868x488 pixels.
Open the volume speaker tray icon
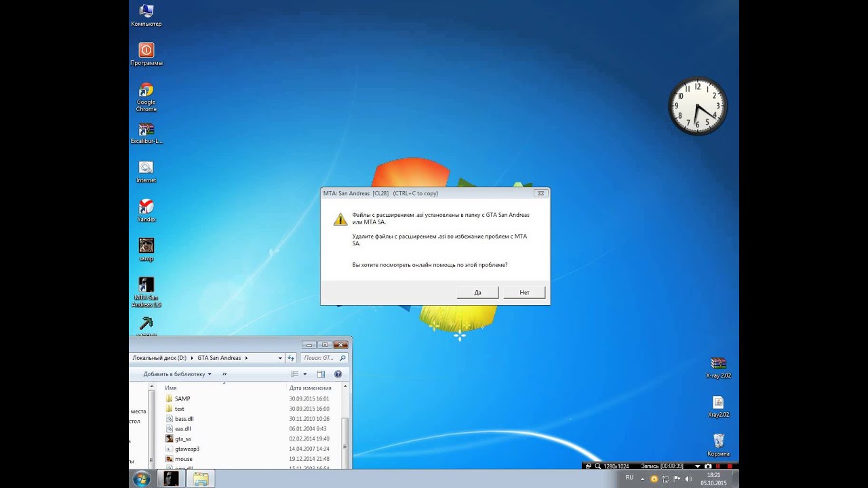coord(688,479)
